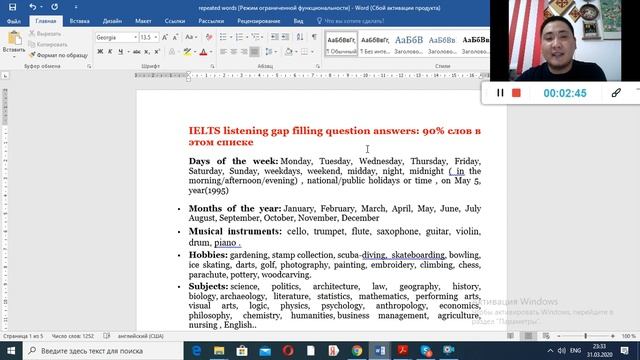The height and width of the screenshot is (360, 640).
Task: Click the Save icon in title bar
Action: pos(12,7)
